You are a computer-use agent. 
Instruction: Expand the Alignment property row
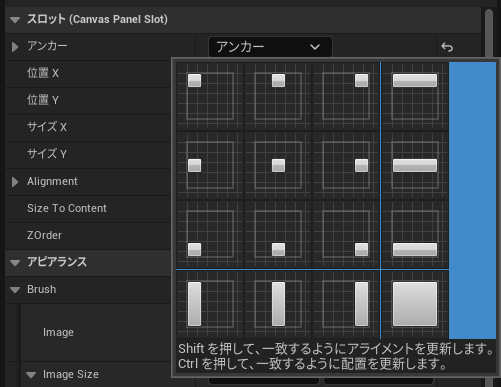15,182
